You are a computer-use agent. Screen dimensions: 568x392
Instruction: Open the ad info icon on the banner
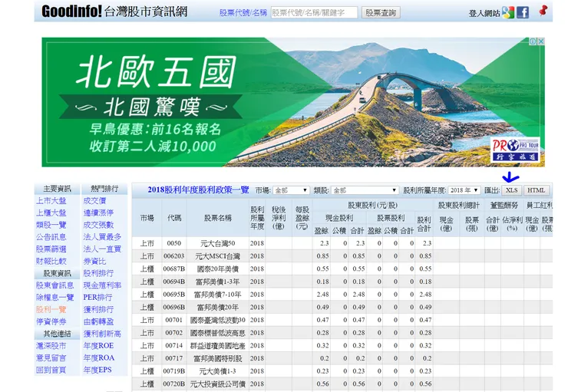coord(533,41)
